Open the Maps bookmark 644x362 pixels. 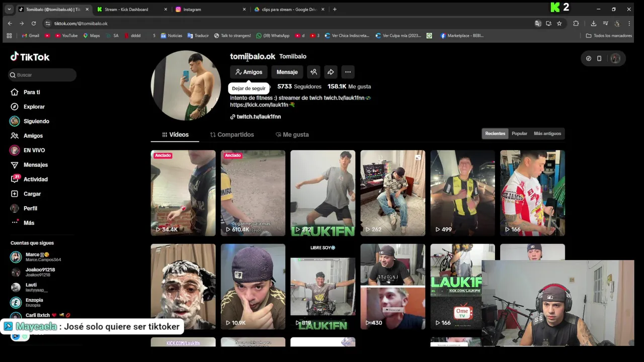pos(92,36)
